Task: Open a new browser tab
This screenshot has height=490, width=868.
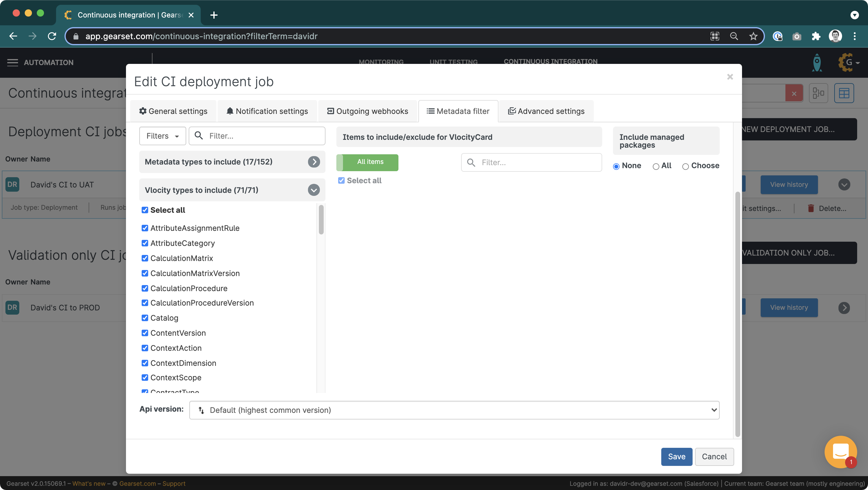Action: click(214, 15)
